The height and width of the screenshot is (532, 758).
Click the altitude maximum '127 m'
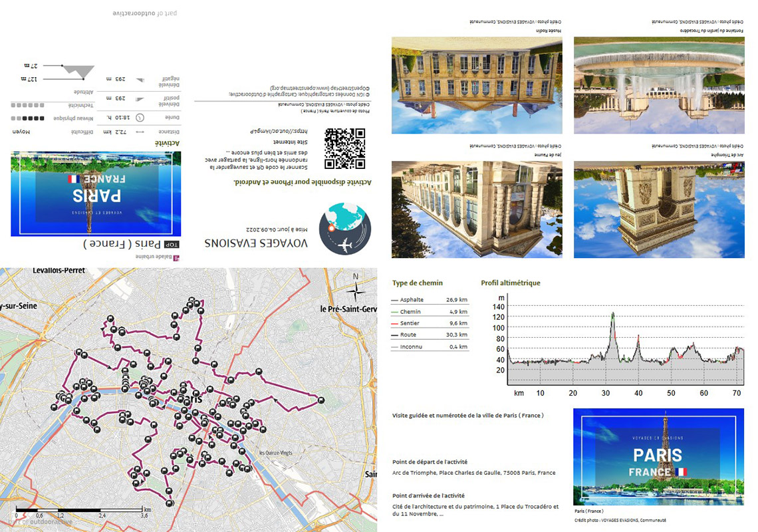[29, 79]
